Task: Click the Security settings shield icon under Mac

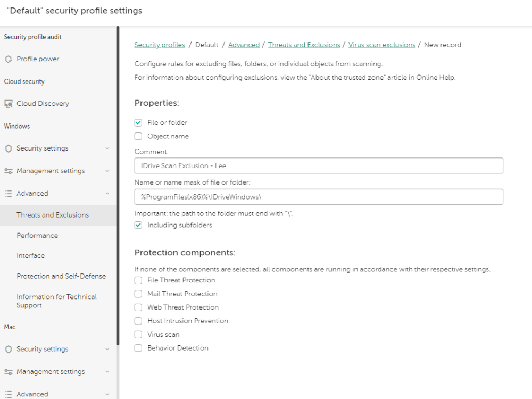Action: (x=9, y=349)
